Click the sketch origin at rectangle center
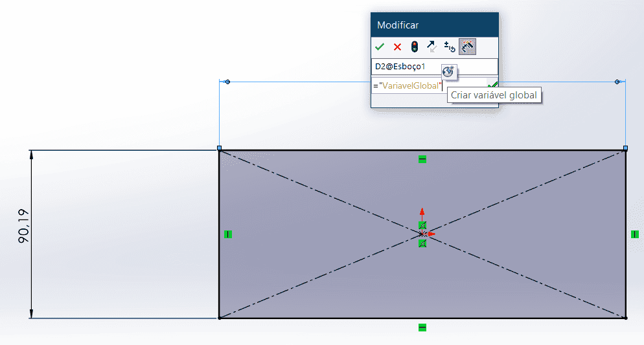Viewport: 644px width, 345px height. [422, 234]
